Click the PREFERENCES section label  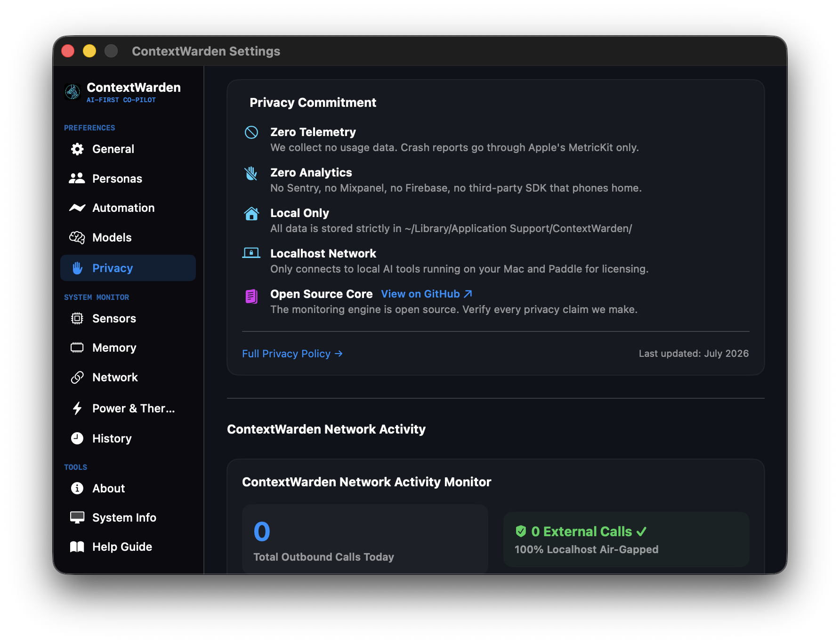click(x=89, y=128)
